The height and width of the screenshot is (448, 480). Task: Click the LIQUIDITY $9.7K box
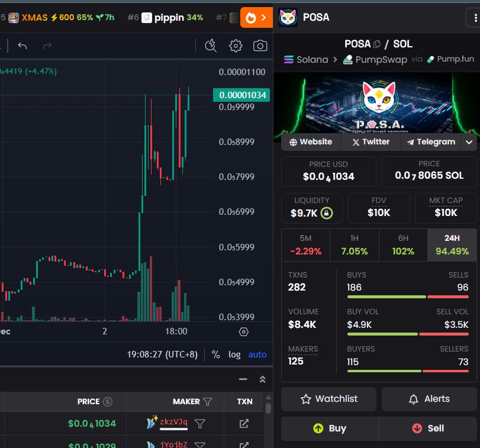click(x=312, y=208)
